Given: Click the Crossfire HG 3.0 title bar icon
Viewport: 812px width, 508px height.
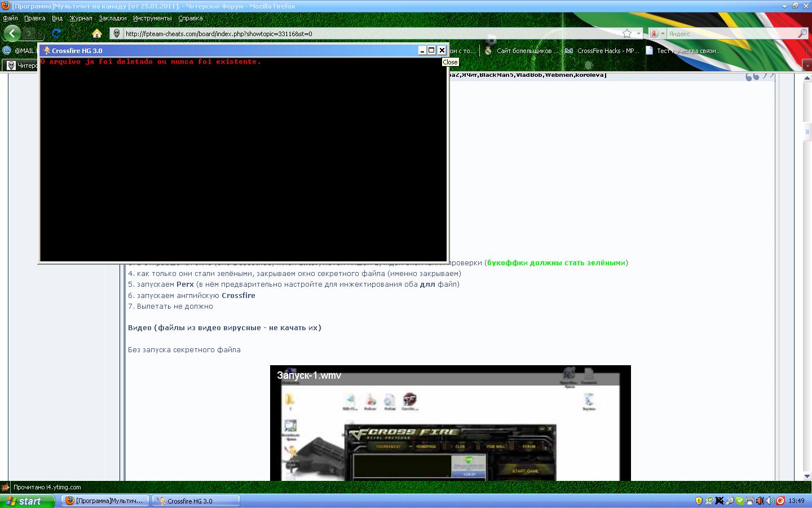Looking at the screenshot, I should pos(47,51).
